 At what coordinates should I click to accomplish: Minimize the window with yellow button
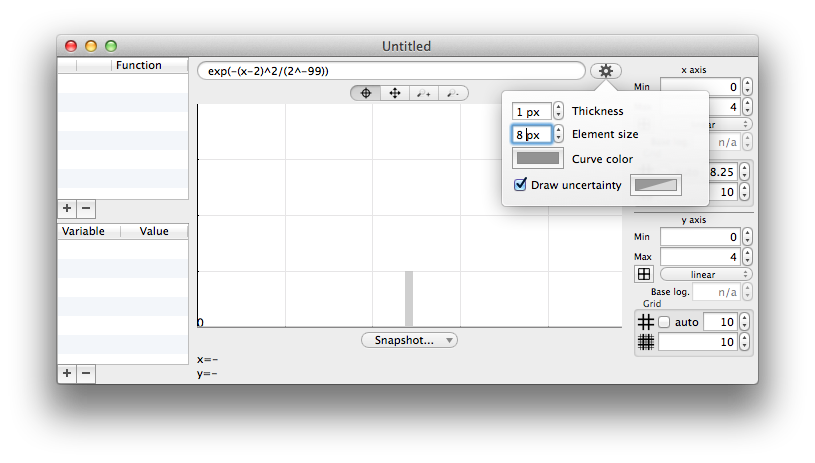[x=91, y=46]
